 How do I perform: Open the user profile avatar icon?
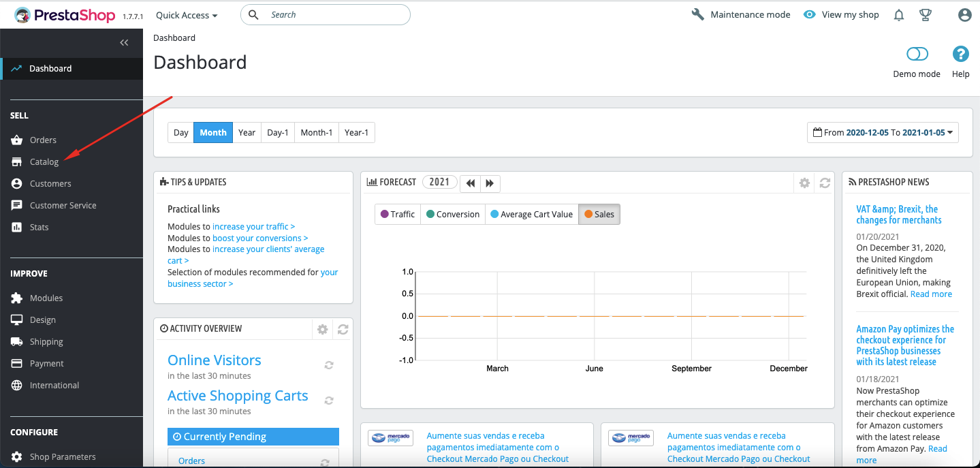[x=964, y=15]
